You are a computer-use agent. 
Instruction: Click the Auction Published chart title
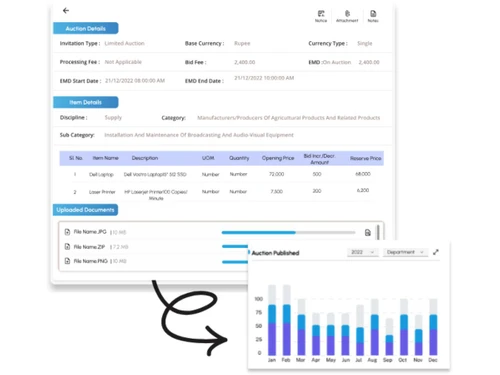[276, 253]
